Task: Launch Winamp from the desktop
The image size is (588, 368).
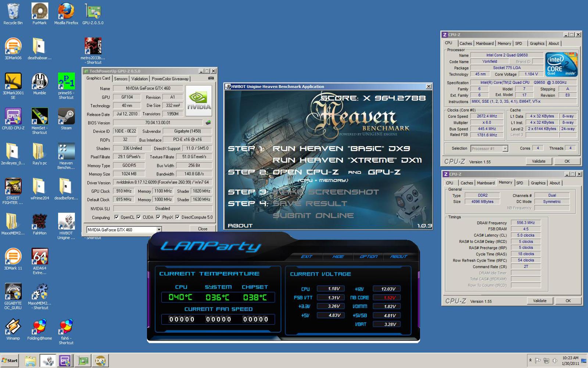Action: tap(13, 329)
